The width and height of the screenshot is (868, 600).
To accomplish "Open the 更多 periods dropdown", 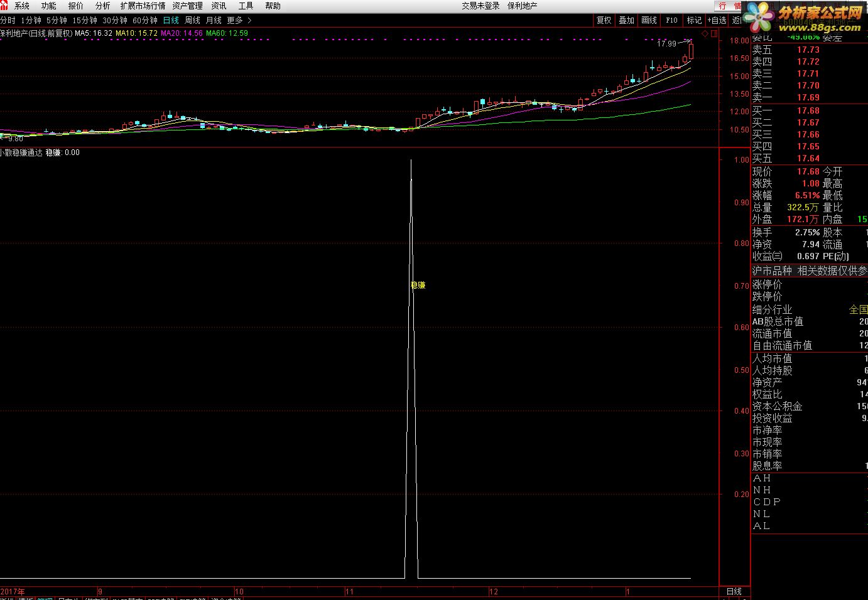I will click(235, 20).
